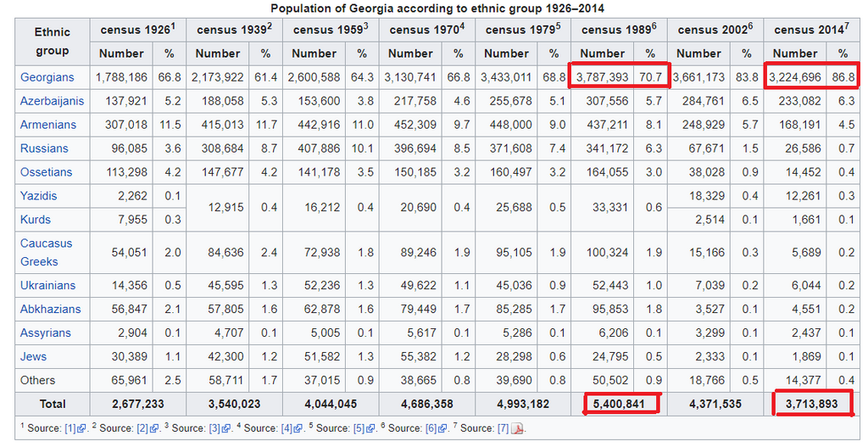
Task: Click the external link icon after source [4]
Action: pos(298,428)
